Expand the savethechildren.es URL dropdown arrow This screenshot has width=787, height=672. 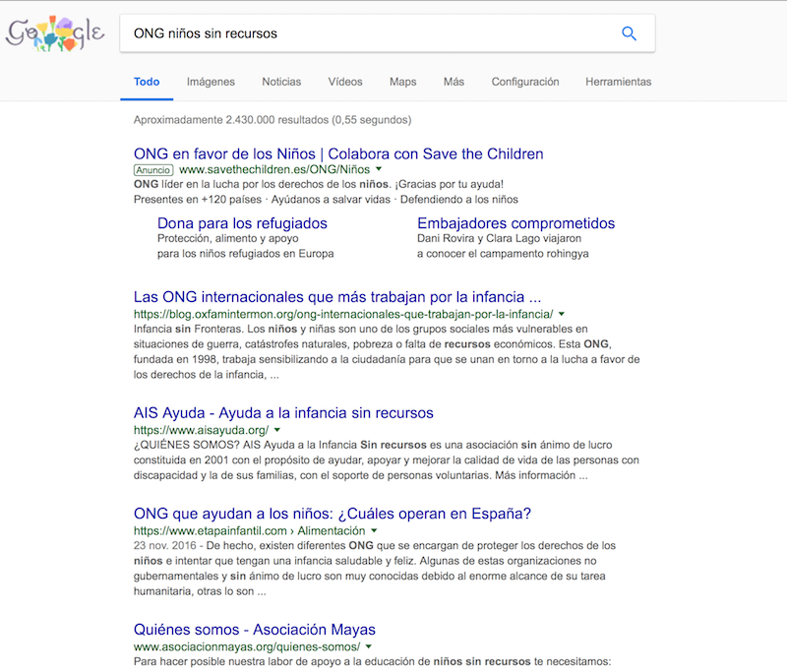click(379, 169)
